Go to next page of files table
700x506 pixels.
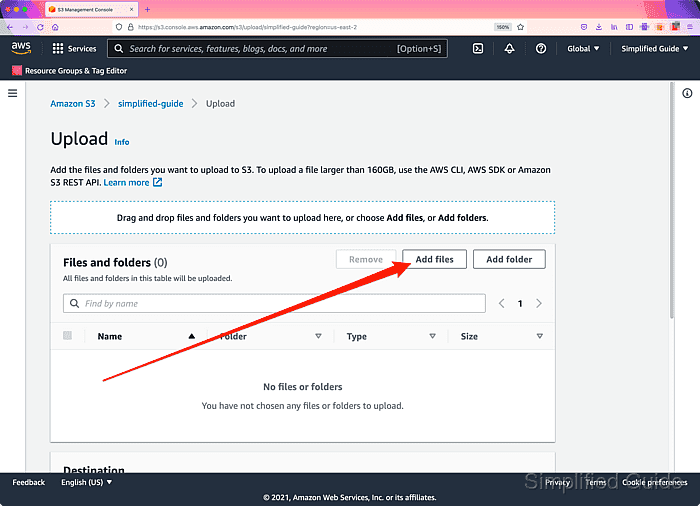[539, 304]
